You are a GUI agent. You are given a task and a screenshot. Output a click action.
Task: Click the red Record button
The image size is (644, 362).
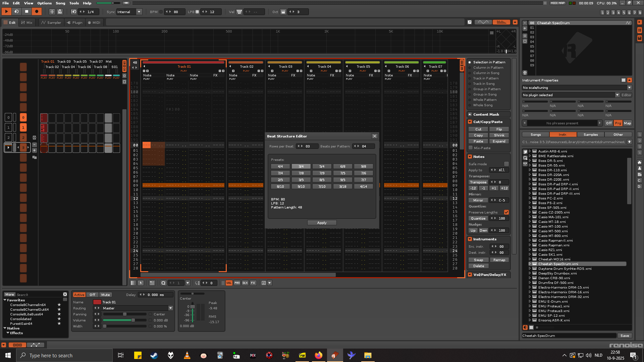click(x=37, y=12)
